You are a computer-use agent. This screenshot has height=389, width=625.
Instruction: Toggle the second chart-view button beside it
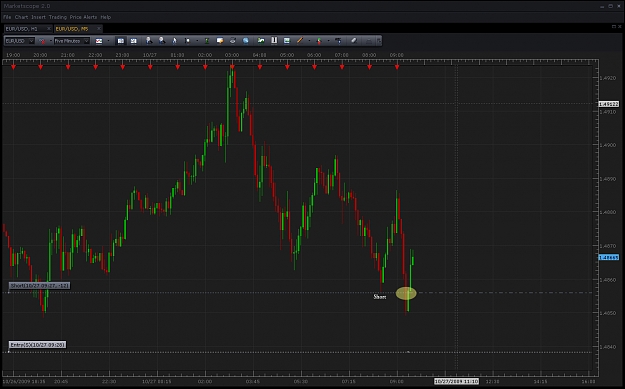click(134, 41)
